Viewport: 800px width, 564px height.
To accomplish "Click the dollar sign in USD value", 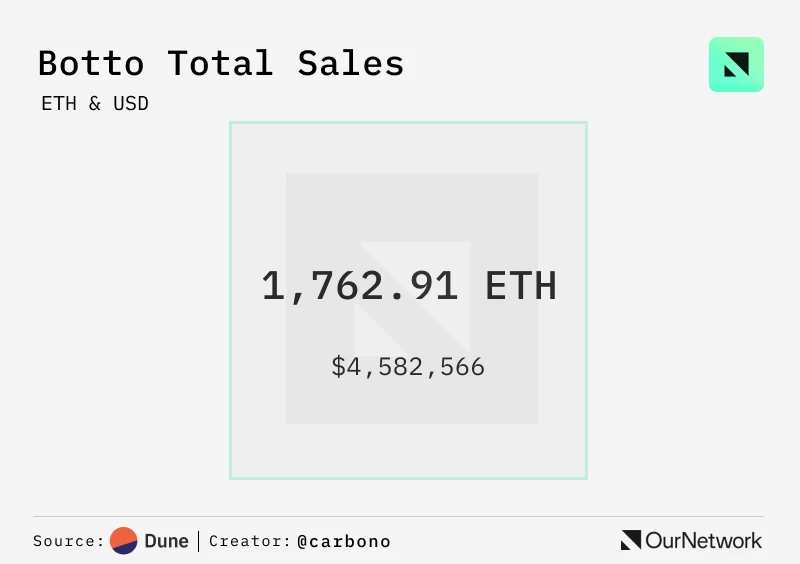I will point(338,367).
